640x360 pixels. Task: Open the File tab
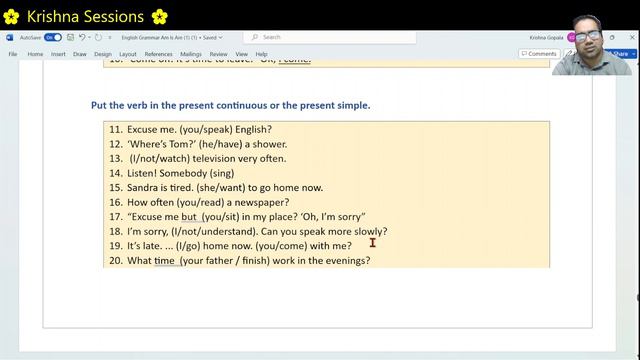point(13,54)
